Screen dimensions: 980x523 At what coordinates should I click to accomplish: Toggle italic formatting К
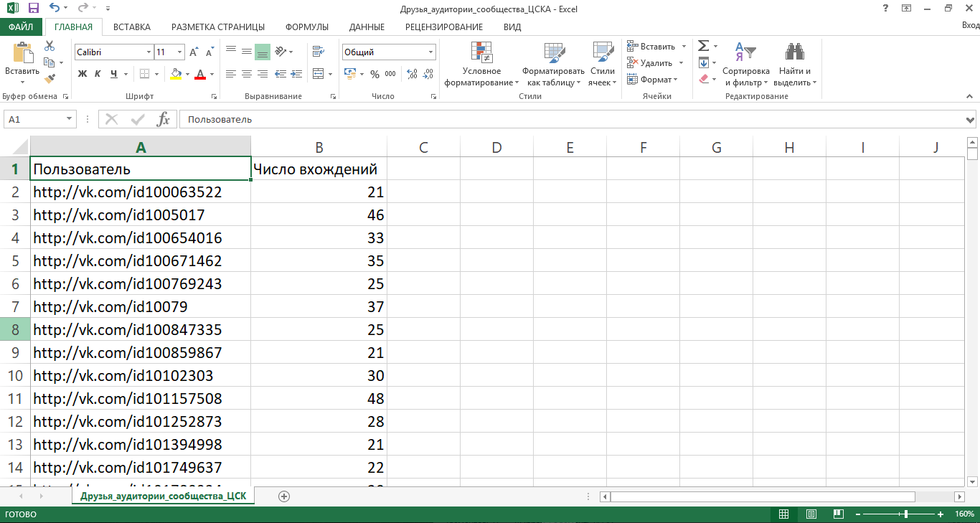98,74
